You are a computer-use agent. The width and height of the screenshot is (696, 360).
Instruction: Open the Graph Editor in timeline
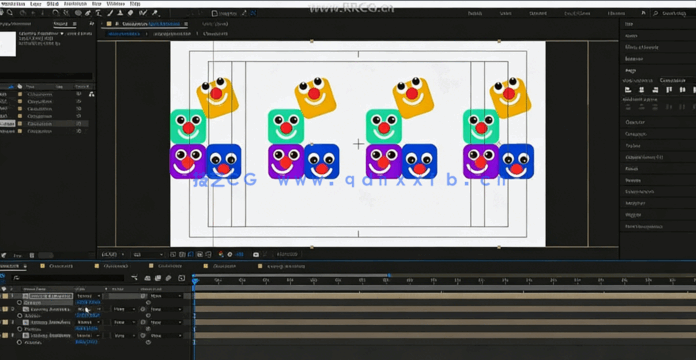coord(182,278)
